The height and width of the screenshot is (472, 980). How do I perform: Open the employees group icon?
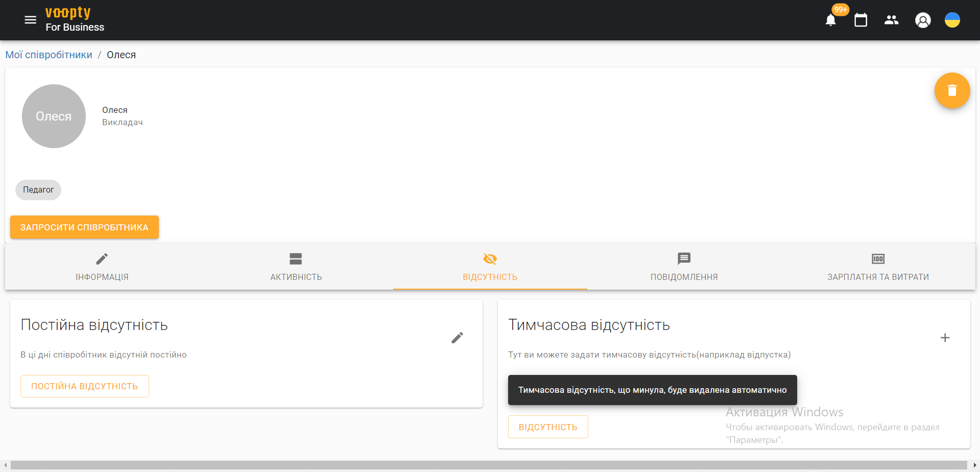point(891,20)
